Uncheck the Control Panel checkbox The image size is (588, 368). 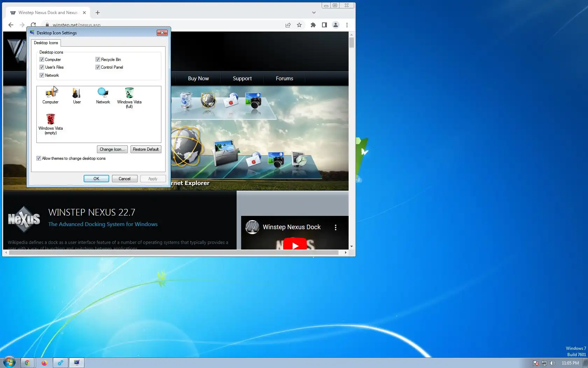98,67
